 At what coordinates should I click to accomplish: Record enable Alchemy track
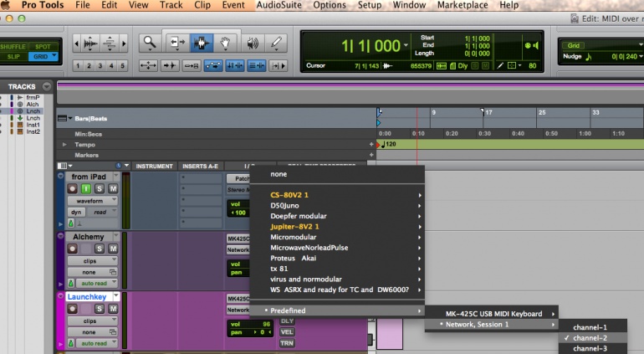[x=73, y=249]
